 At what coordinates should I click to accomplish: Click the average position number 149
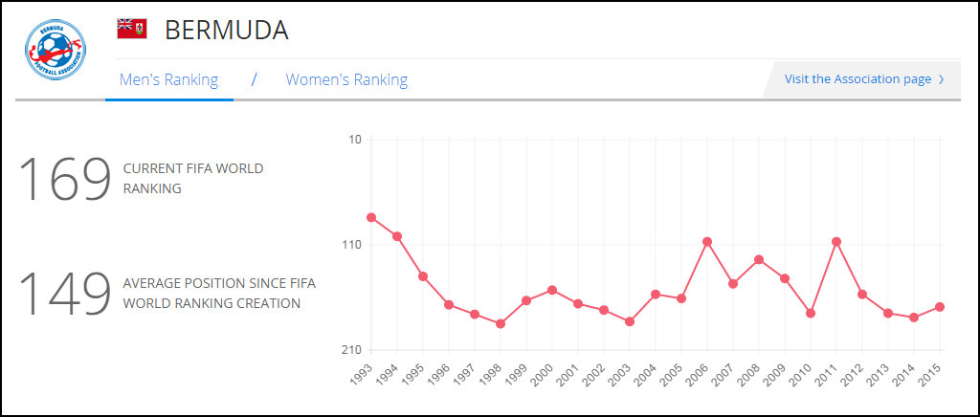65,294
